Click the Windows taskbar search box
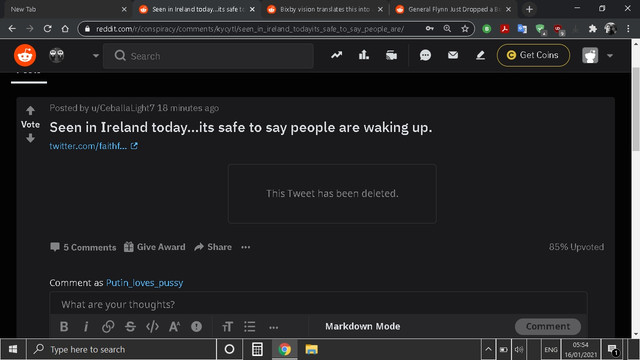This screenshot has height=360, width=640. tap(122, 349)
